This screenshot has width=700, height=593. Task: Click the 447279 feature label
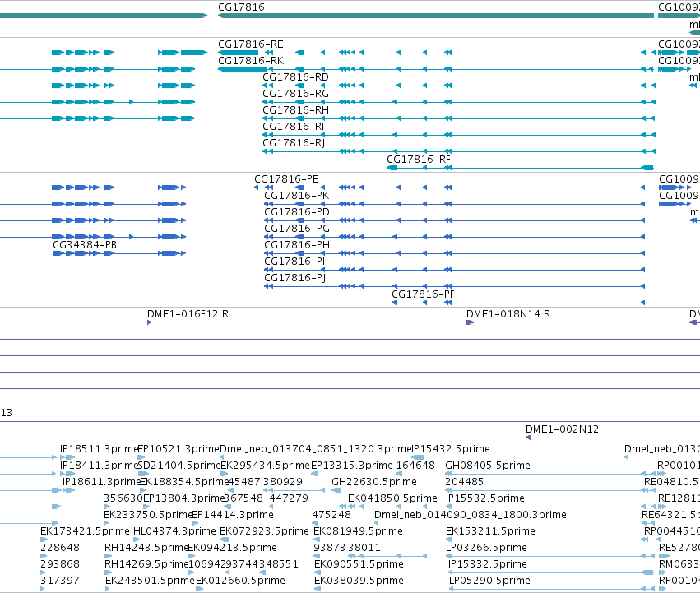pyautogui.click(x=289, y=498)
